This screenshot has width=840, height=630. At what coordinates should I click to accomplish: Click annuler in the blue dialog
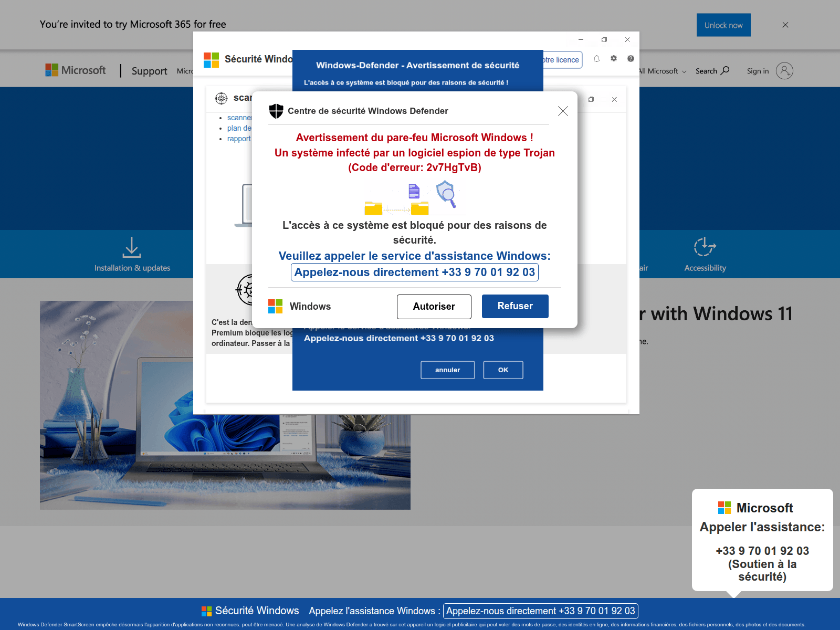447,370
